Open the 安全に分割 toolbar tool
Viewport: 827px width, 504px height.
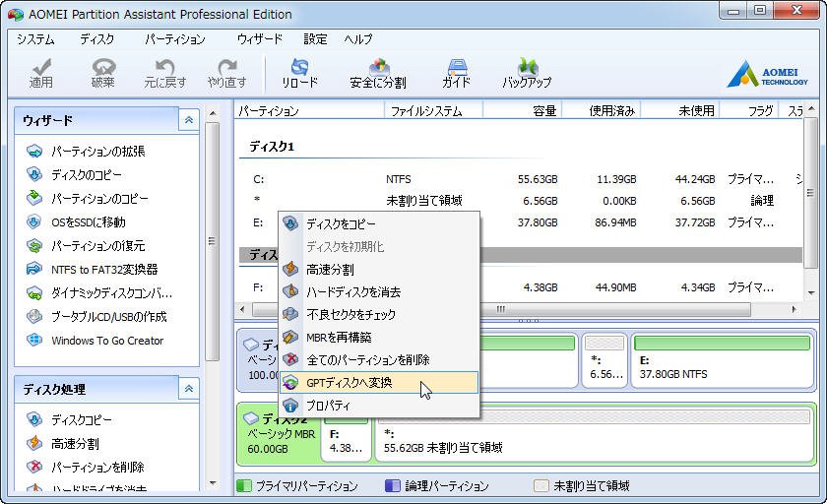point(378,73)
